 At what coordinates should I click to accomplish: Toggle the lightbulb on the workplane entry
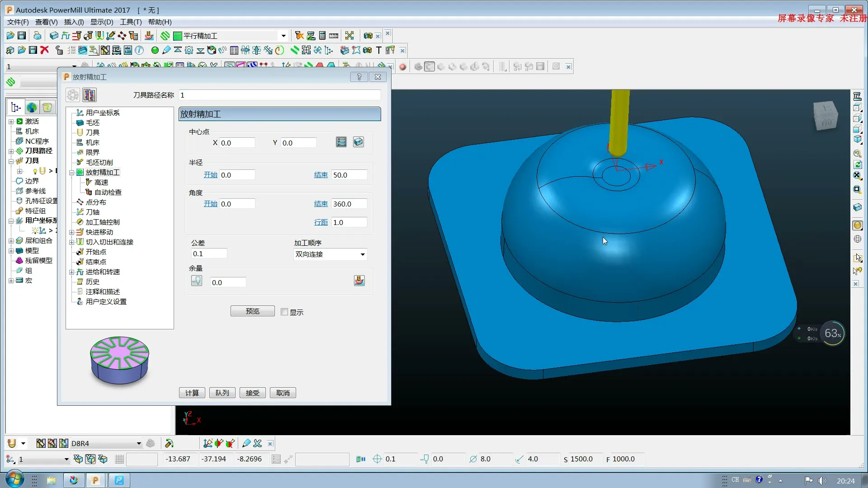(x=35, y=230)
